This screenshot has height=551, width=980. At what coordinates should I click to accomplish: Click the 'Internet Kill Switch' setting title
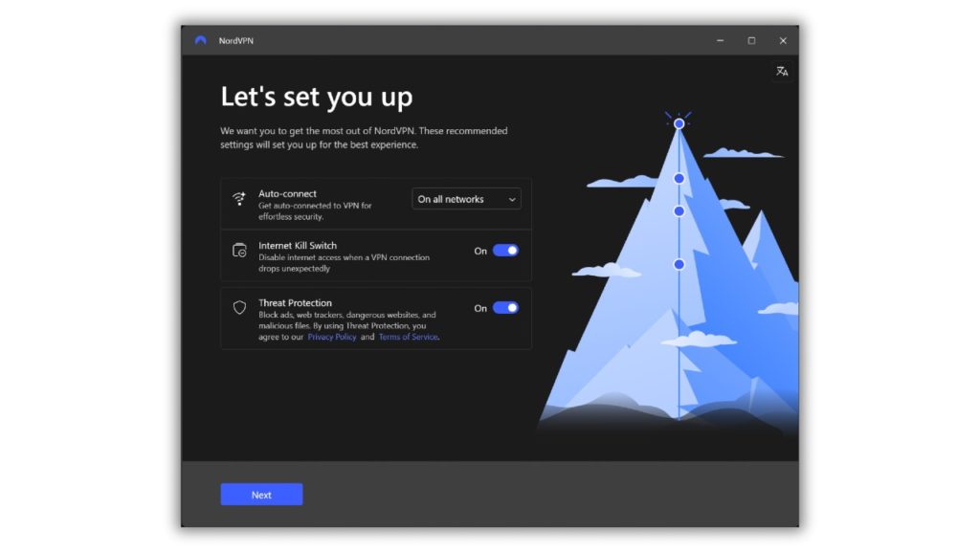pos(298,246)
